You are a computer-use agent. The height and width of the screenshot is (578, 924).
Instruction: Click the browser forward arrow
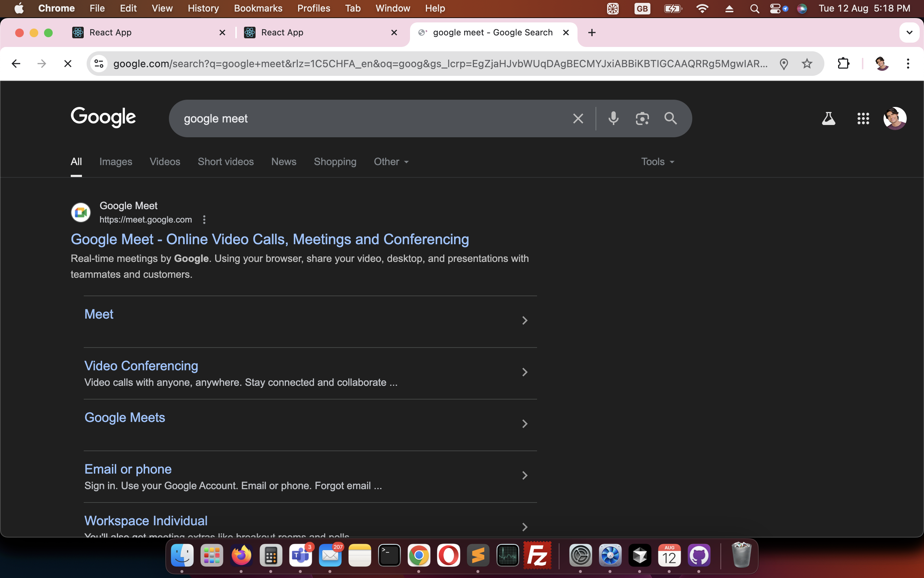42,64
